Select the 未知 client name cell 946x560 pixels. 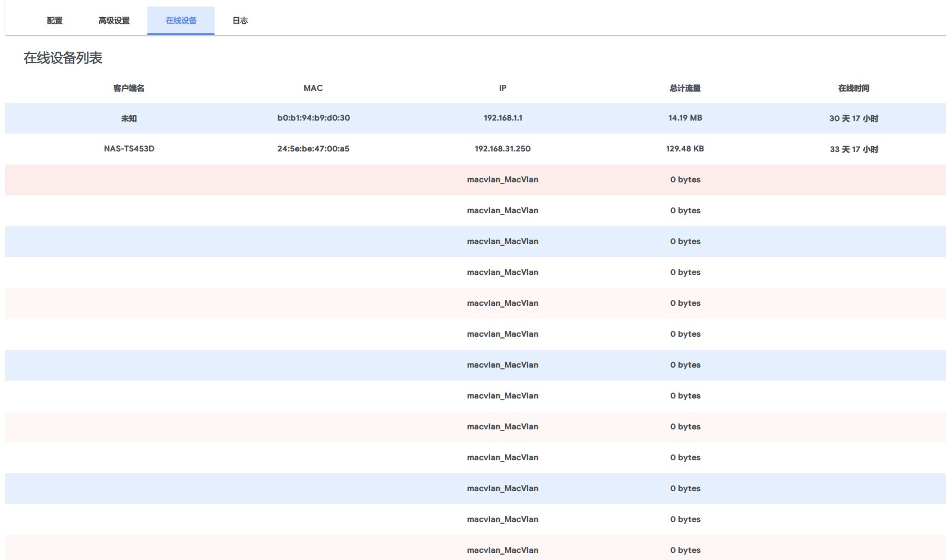click(x=129, y=118)
